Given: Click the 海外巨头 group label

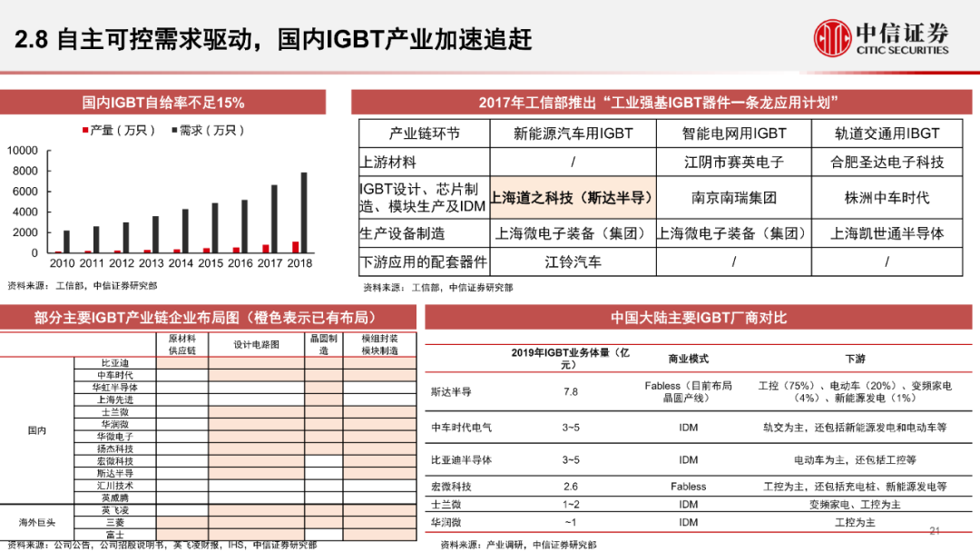Looking at the screenshot, I should tap(37, 523).
